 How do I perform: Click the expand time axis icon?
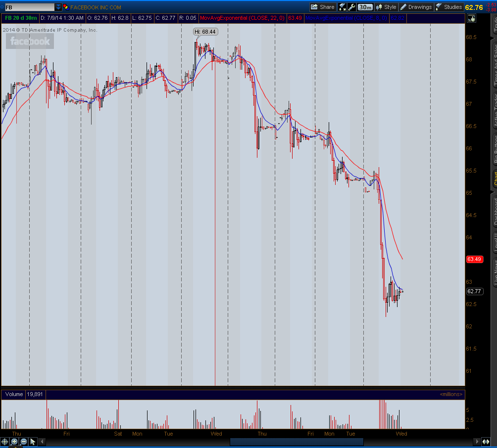coord(486,442)
